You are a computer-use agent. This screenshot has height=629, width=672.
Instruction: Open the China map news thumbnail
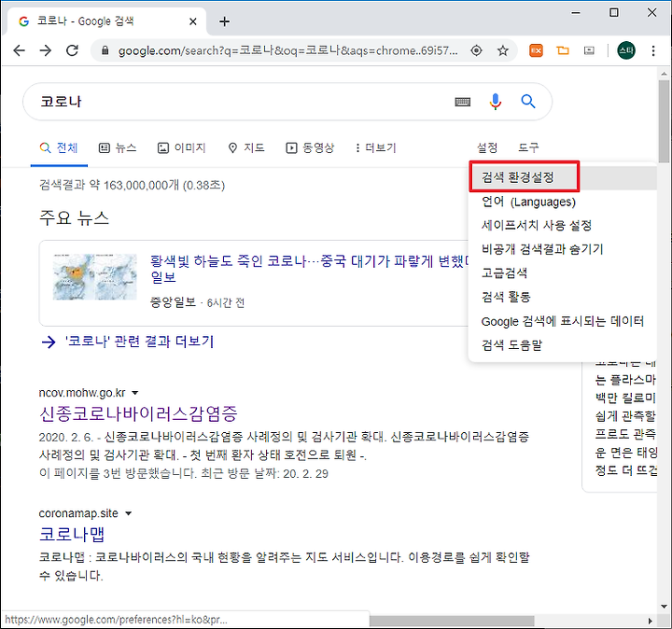click(94, 276)
